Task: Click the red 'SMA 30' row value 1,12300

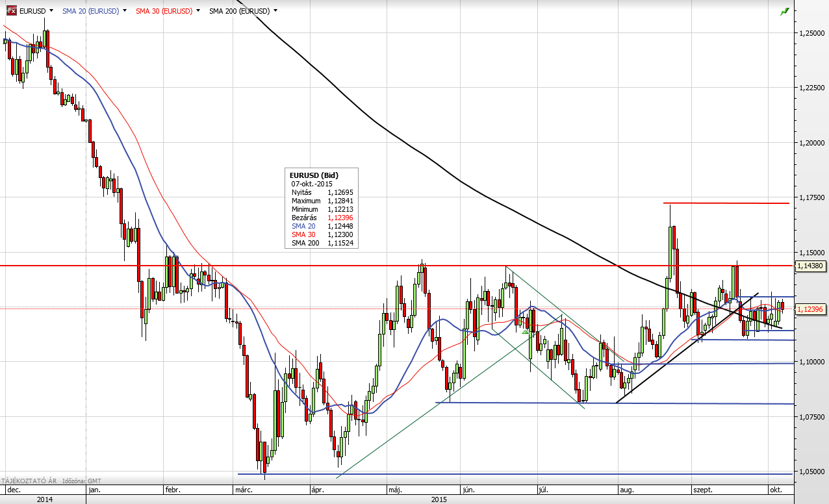Action: click(340, 234)
